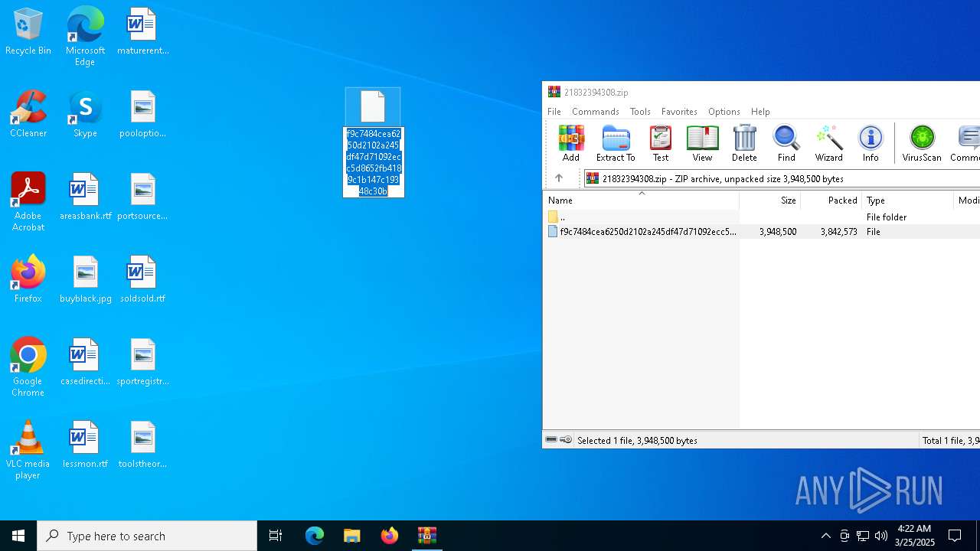980x551 pixels.
Task: Open the Tools menu
Action: tap(640, 112)
